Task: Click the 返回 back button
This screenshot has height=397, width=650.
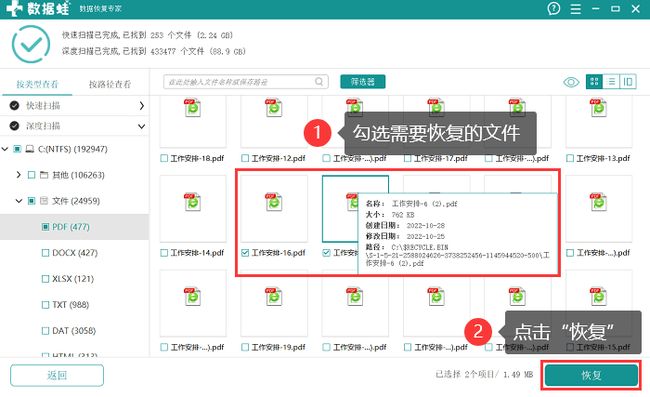Action: [x=57, y=375]
